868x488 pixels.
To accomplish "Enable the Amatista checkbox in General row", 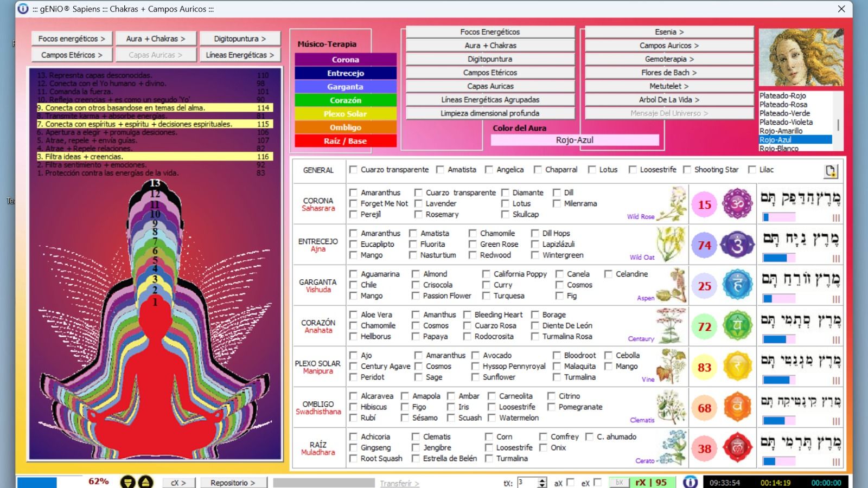I will point(441,170).
